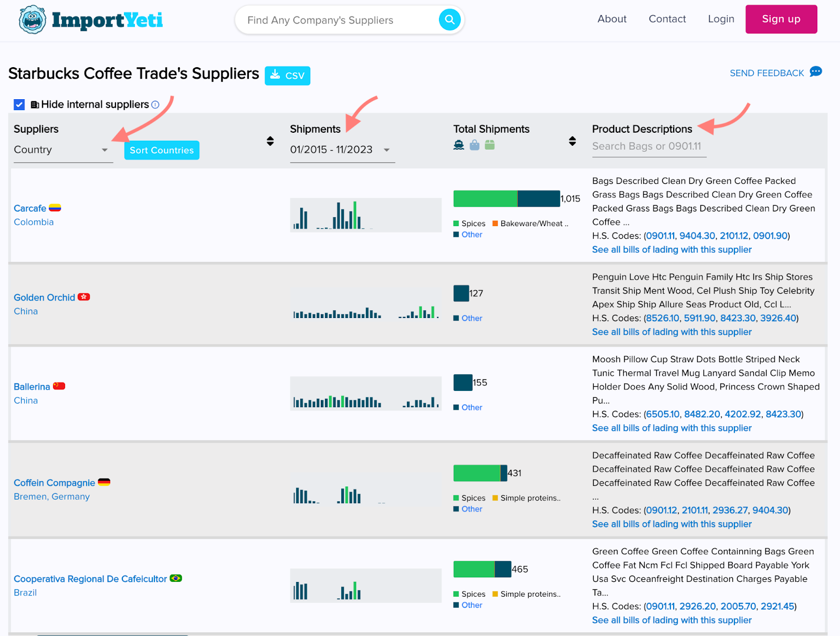Image resolution: width=840 pixels, height=636 pixels.
Task: Go to the Contact menu item
Action: tap(667, 19)
